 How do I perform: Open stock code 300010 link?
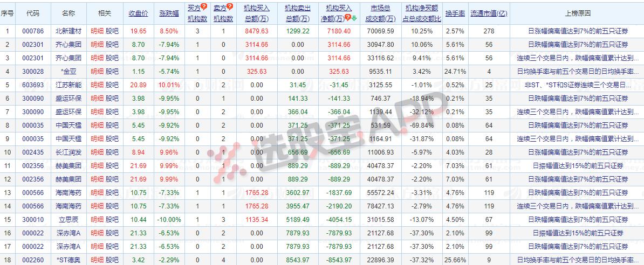click(x=33, y=219)
